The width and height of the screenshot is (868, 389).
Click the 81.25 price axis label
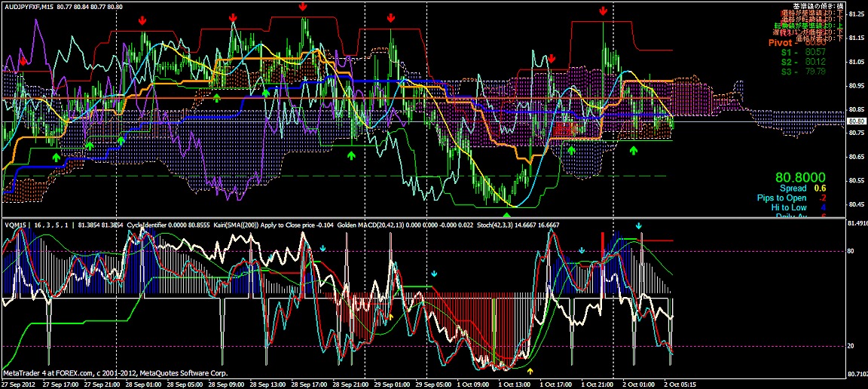[x=857, y=14]
